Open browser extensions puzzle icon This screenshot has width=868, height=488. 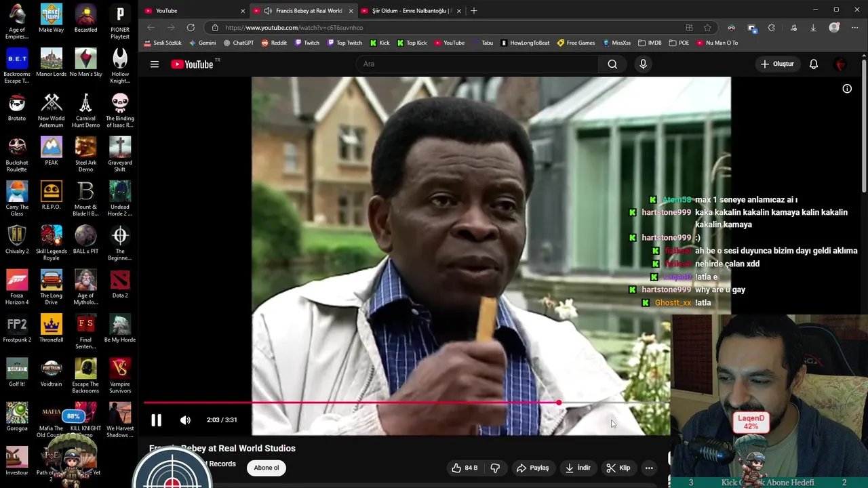point(771,28)
